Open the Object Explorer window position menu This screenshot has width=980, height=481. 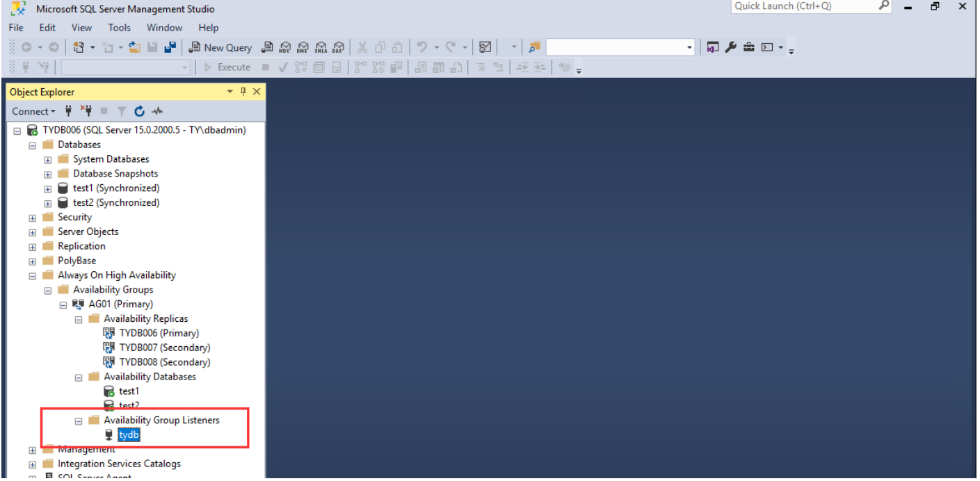tap(230, 92)
